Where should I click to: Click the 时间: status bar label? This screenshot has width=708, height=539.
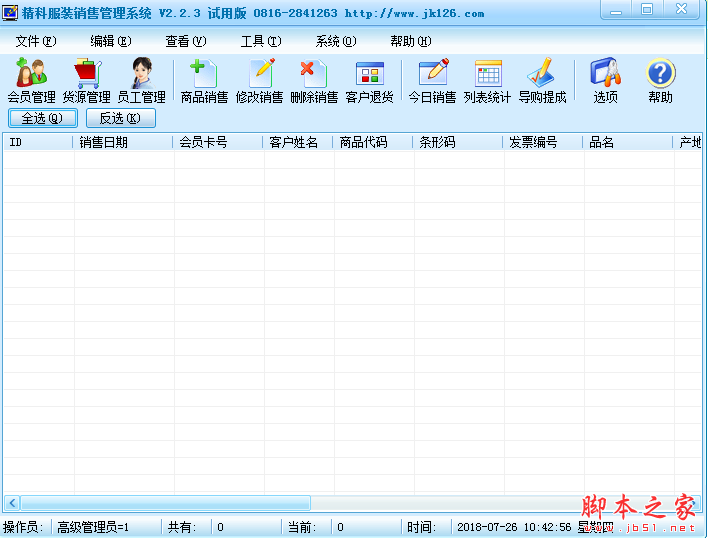coord(422,527)
